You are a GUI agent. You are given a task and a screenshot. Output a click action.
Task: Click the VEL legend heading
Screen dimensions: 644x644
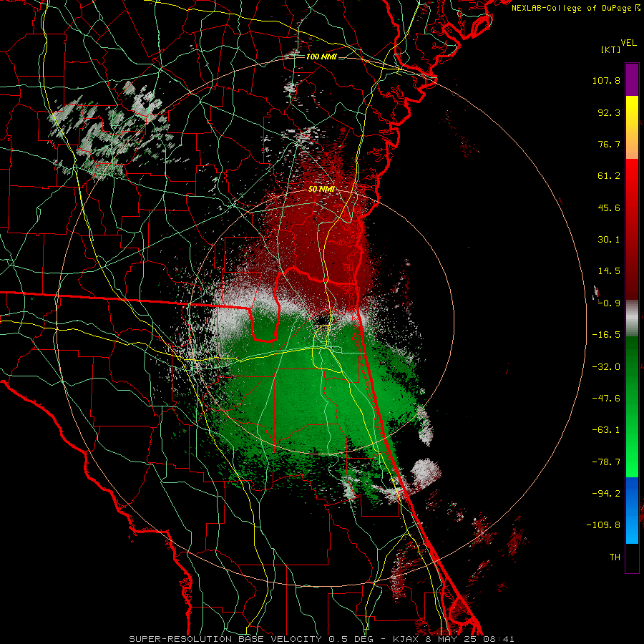(628, 43)
